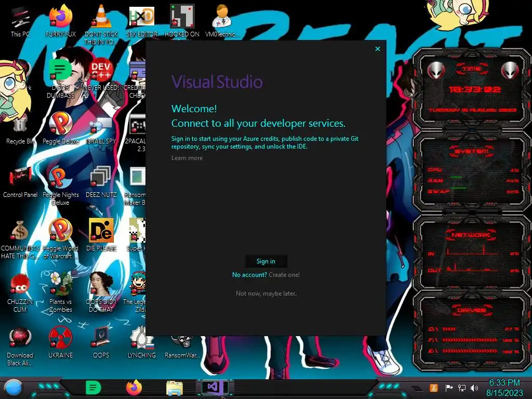Launch the CHUZZIN red fuzzball shortcut
532x399 pixels.
tap(20, 293)
